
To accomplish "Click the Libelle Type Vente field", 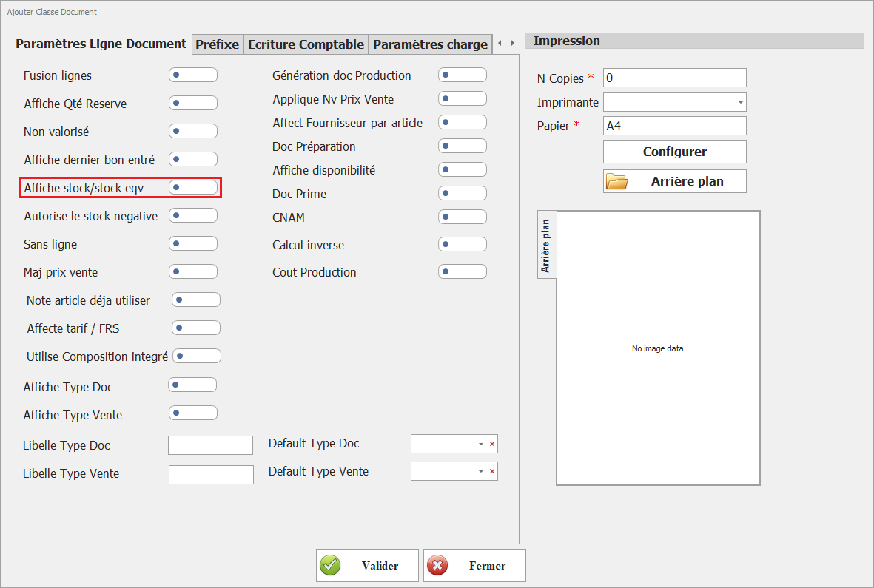I will pos(211,474).
